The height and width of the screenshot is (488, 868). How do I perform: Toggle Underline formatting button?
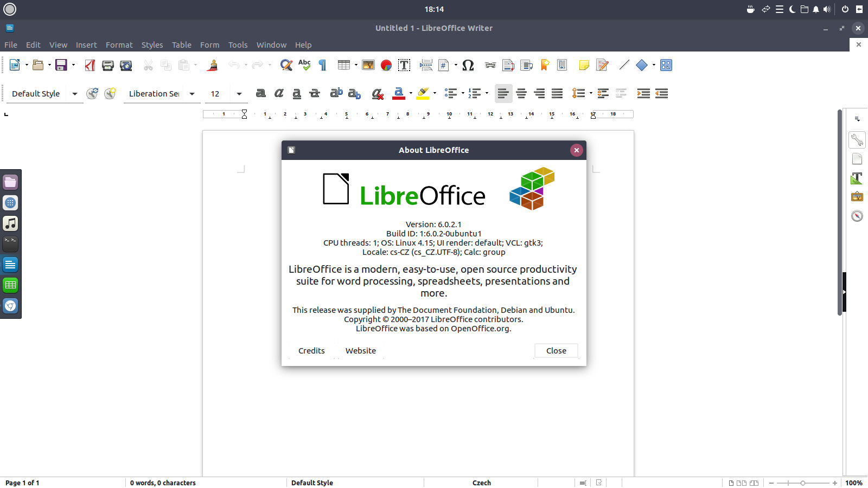[x=297, y=94]
